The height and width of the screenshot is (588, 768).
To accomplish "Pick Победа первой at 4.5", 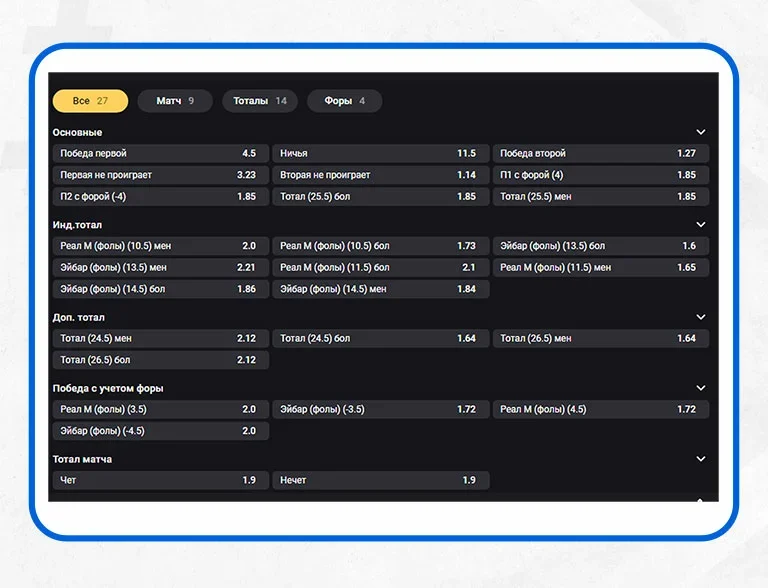I will [161, 153].
